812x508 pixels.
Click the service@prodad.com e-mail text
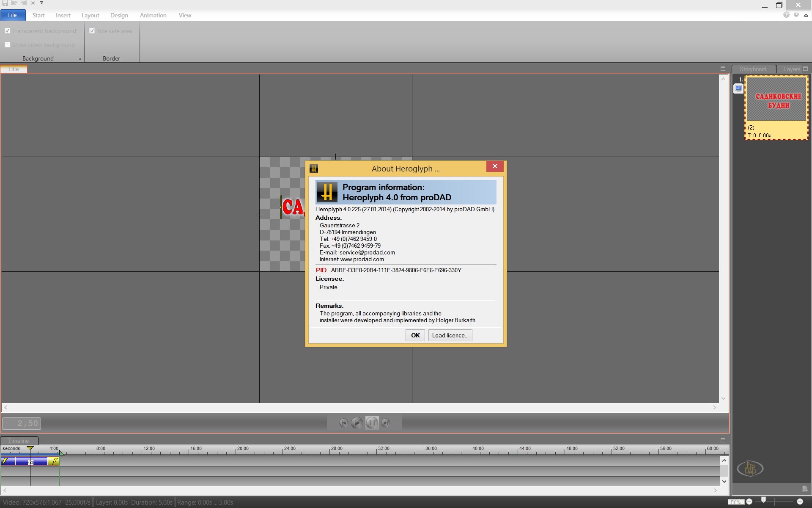pyautogui.click(x=367, y=252)
